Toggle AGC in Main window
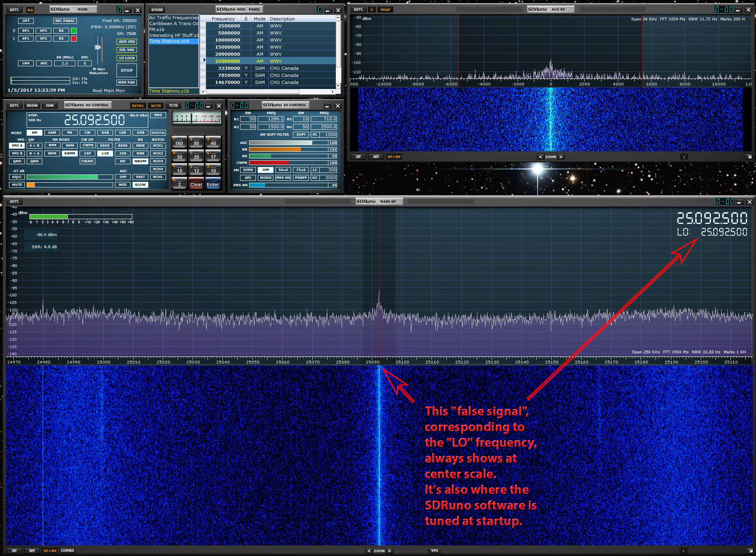 click(44, 63)
